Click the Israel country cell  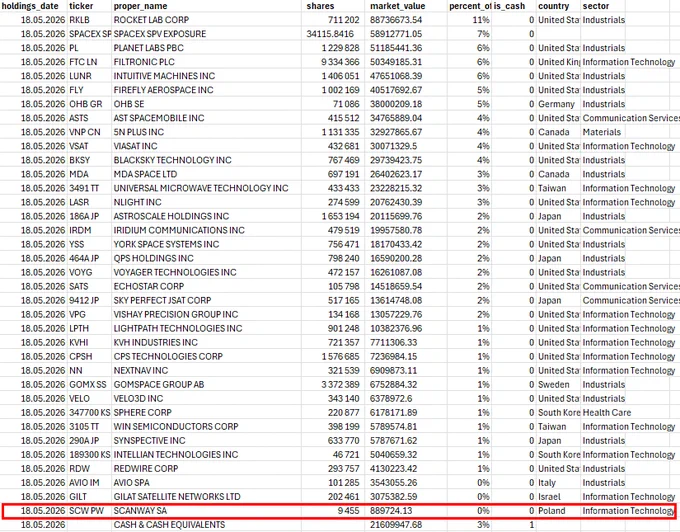coord(559,496)
